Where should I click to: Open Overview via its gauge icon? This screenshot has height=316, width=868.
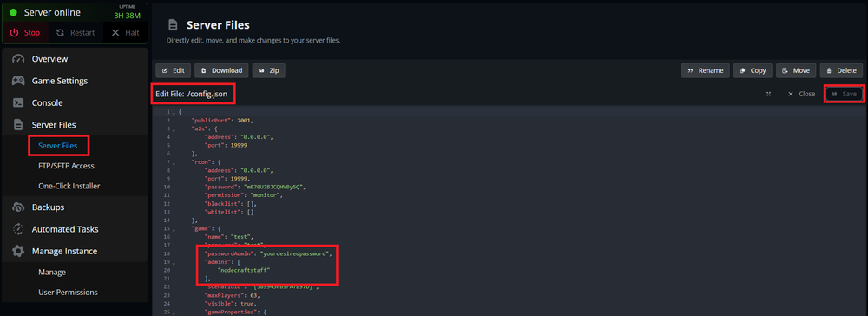pyautogui.click(x=19, y=59)
